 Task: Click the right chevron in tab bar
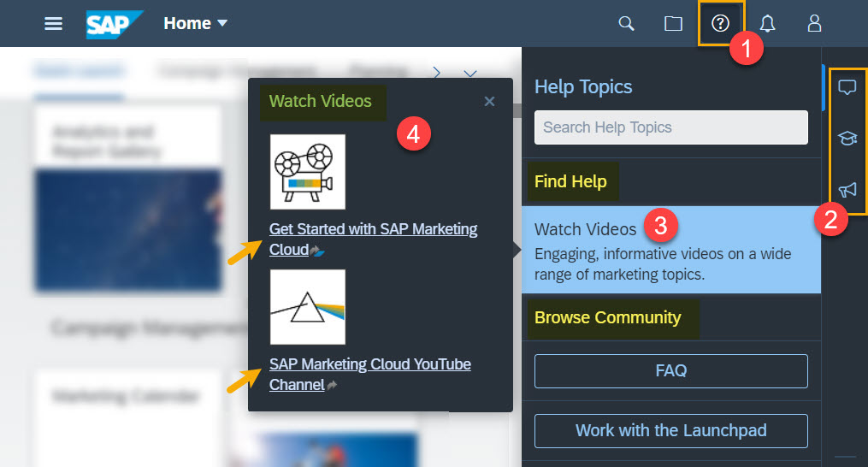click(437, 73)
